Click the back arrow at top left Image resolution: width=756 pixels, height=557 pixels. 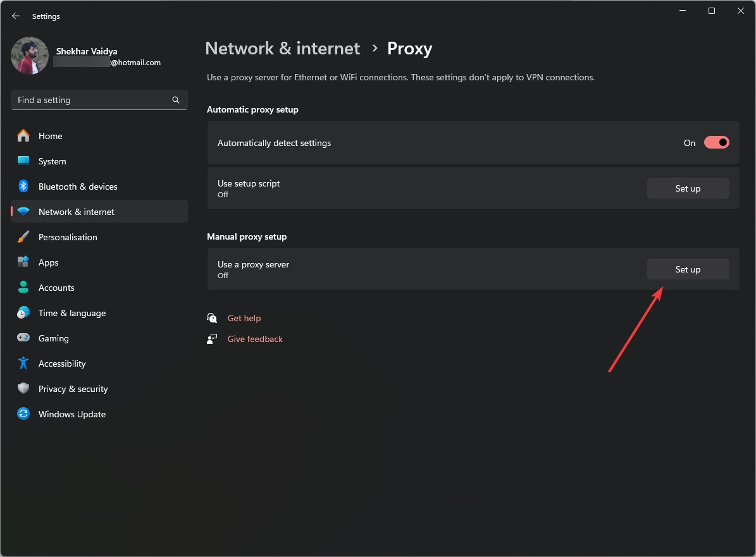(x=15, y=16)
